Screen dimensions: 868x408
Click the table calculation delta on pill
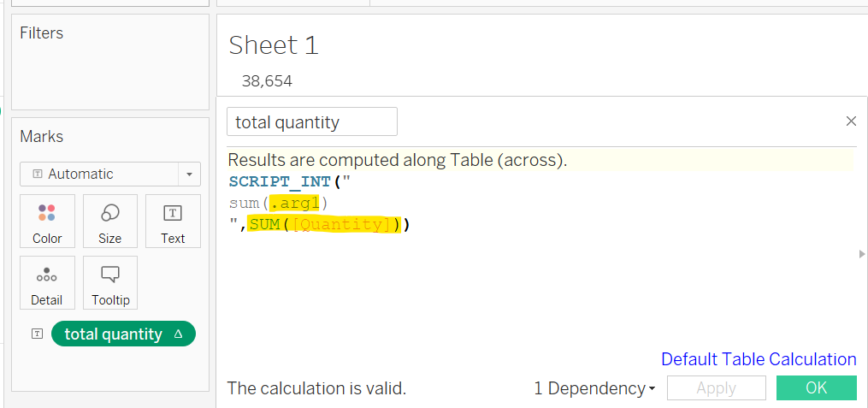(178, 334)
